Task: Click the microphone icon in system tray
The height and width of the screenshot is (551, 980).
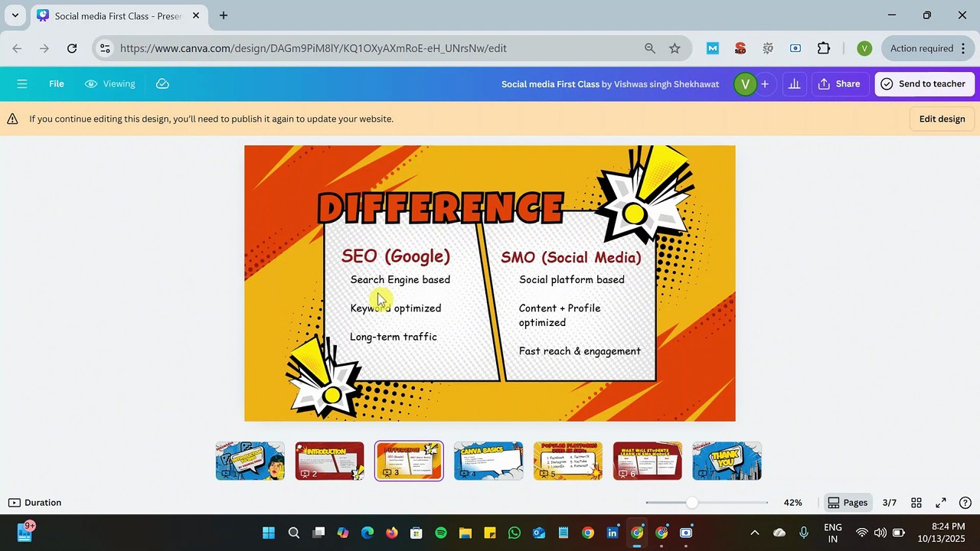Action: 804,533
